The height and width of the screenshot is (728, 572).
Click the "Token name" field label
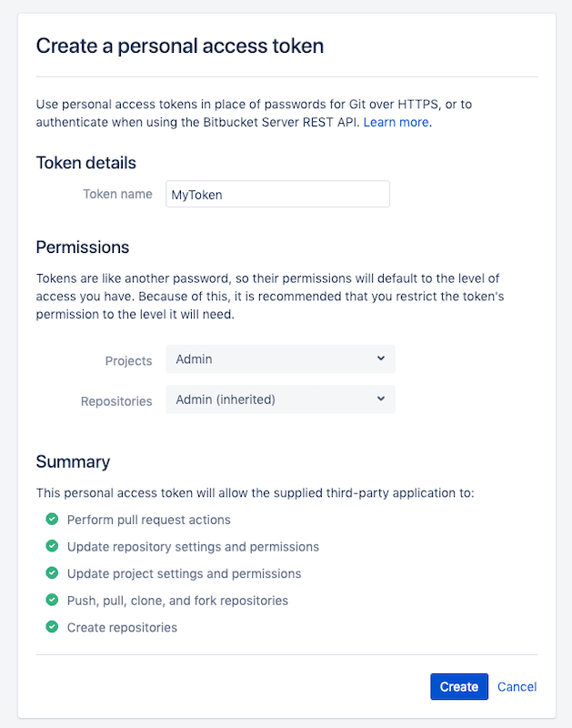coord(117,194)
